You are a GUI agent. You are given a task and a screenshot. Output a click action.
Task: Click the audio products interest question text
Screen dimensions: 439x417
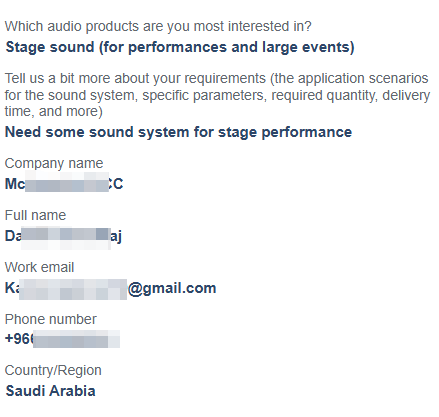coord(158,26)
